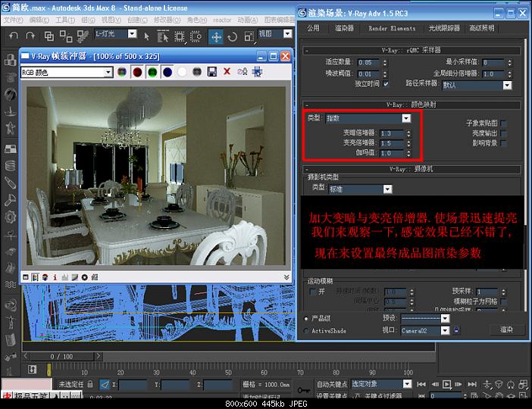Clear the frame buffer image with red X
This screenshot has height=409, width=532.
coord(227,71)
